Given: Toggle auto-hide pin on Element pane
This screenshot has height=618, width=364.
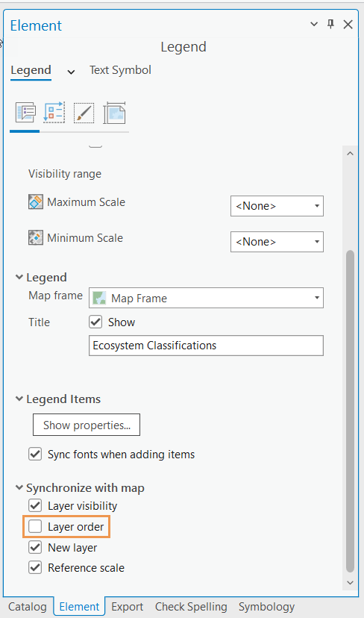Looking at the screenshot, I should (330, 25).
